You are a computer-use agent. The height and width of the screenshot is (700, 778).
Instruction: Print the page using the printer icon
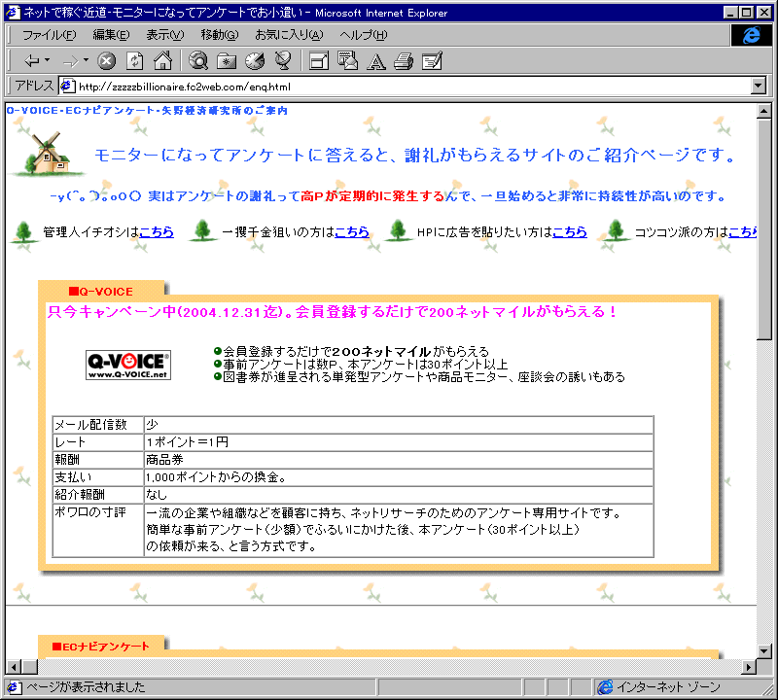404,61
